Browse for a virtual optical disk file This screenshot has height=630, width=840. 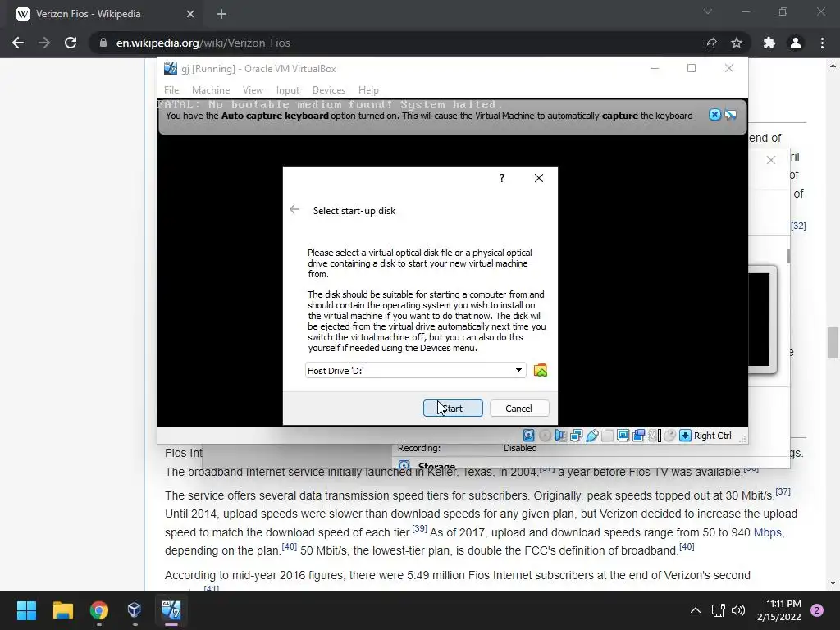[541, 370]
